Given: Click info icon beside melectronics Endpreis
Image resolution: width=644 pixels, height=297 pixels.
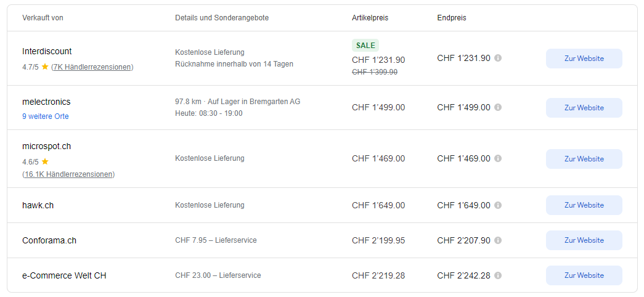Looking at the screenshot, I should tap(498, 107).
